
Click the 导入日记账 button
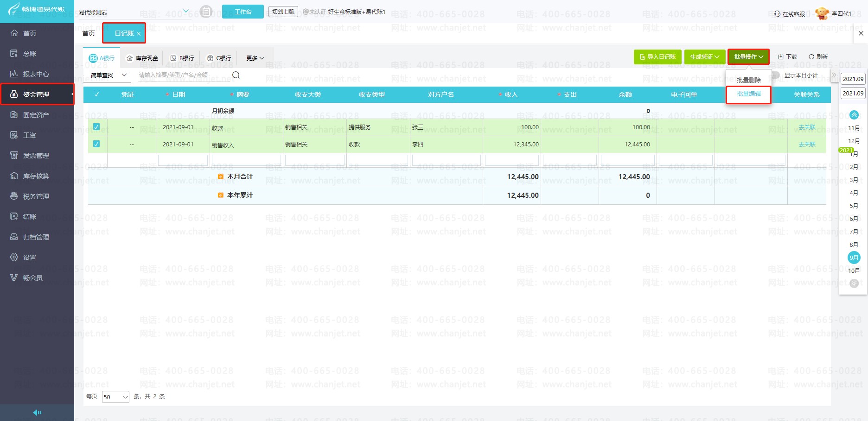[x=657, y=57]
